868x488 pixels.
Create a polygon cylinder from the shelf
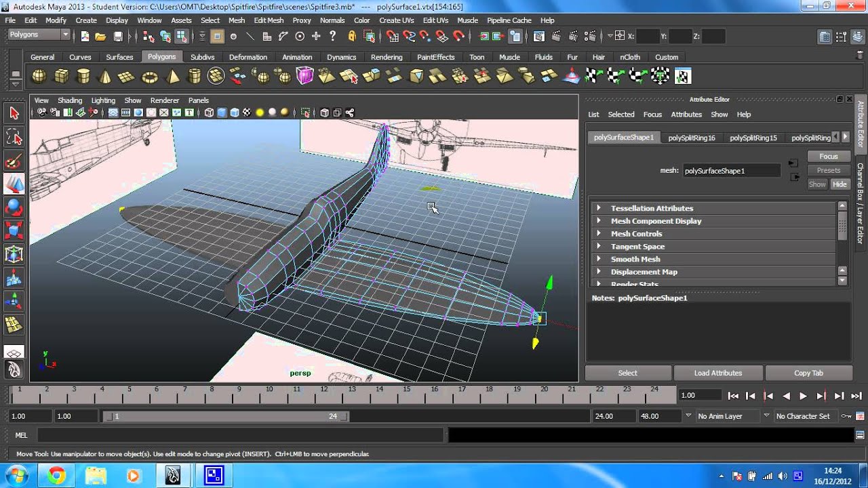pos(83,76)
